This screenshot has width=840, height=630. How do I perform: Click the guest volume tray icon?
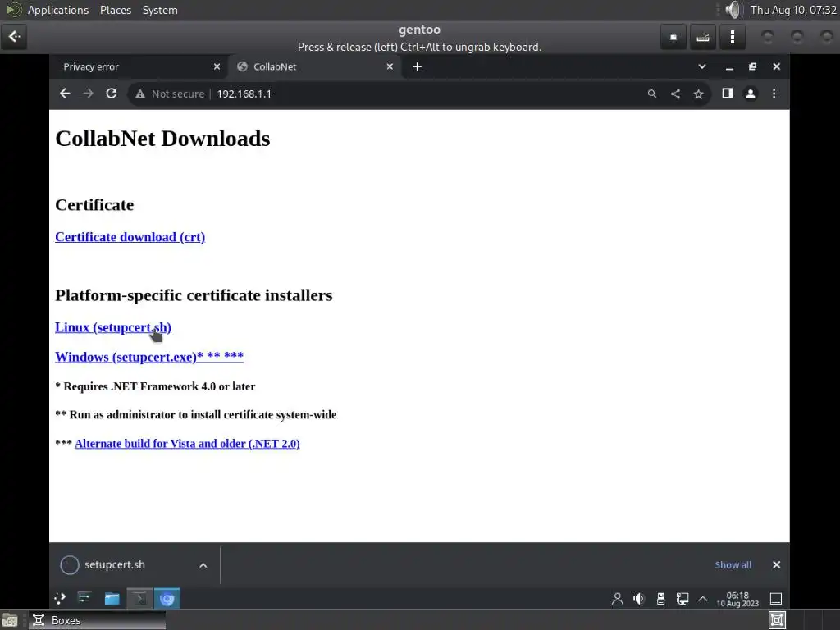tap(638, 598)
